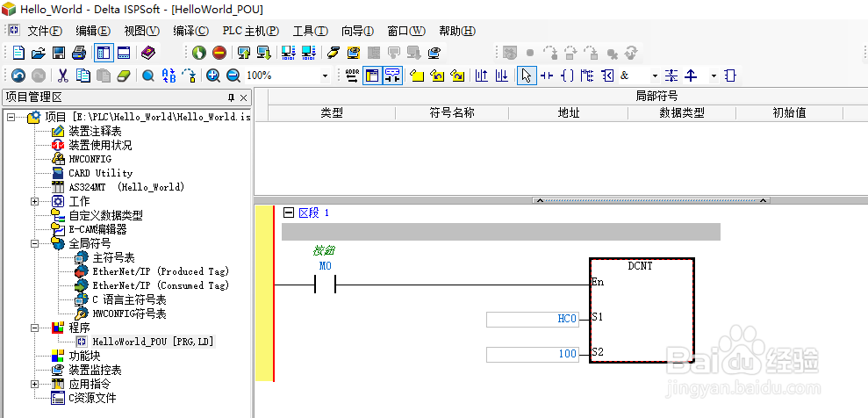Click the red Stop PLC icon
Image resolution: width=868 pixels, height=418 pixels.
coord(219,53)
